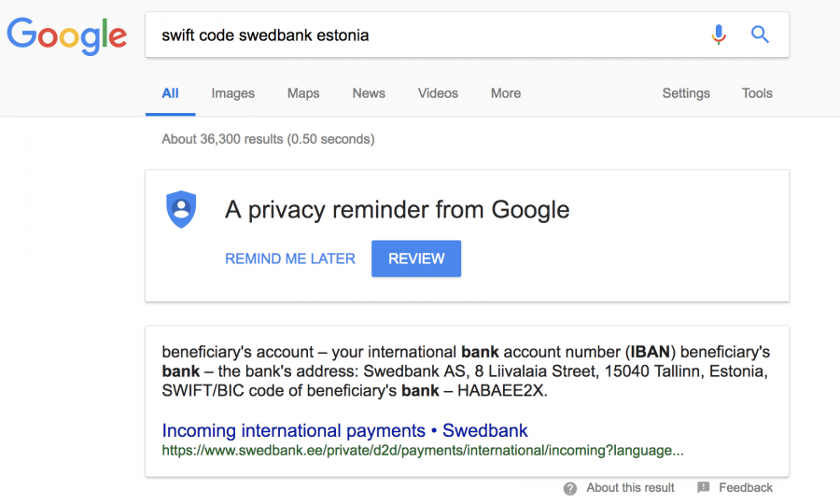The image size is (840, 504).
Task: Start voice search with microphone icon
Action: click(x=719, y=35)
